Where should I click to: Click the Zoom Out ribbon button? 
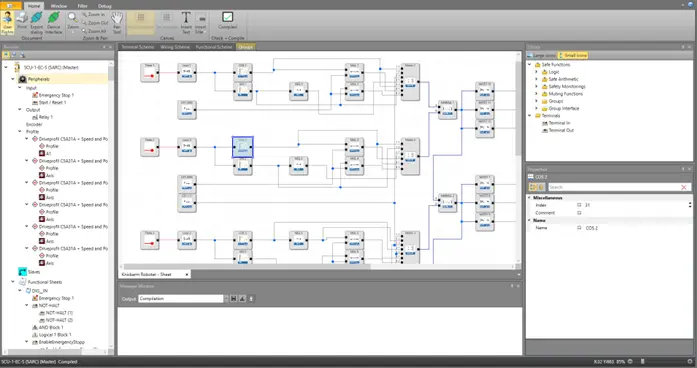95,23
